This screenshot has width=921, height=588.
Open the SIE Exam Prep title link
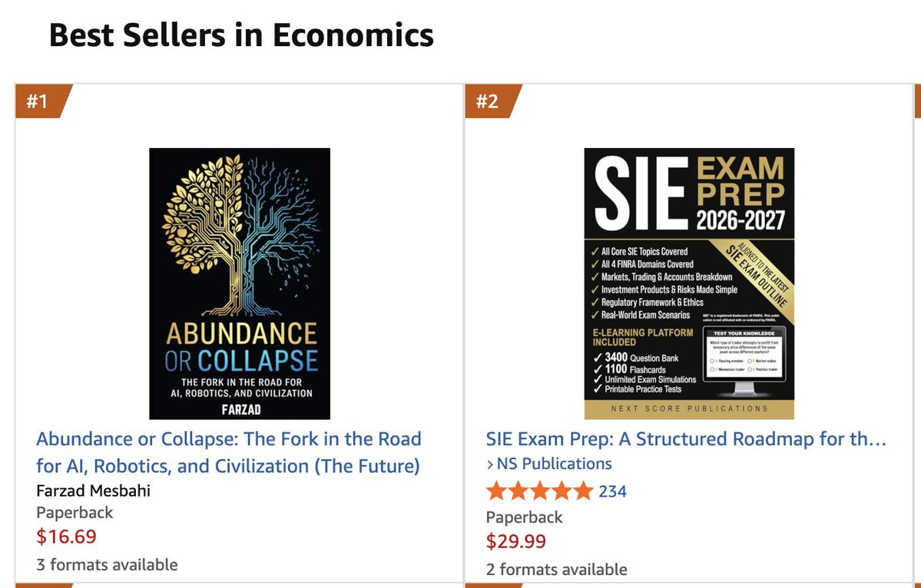click(x=686, y=439)
